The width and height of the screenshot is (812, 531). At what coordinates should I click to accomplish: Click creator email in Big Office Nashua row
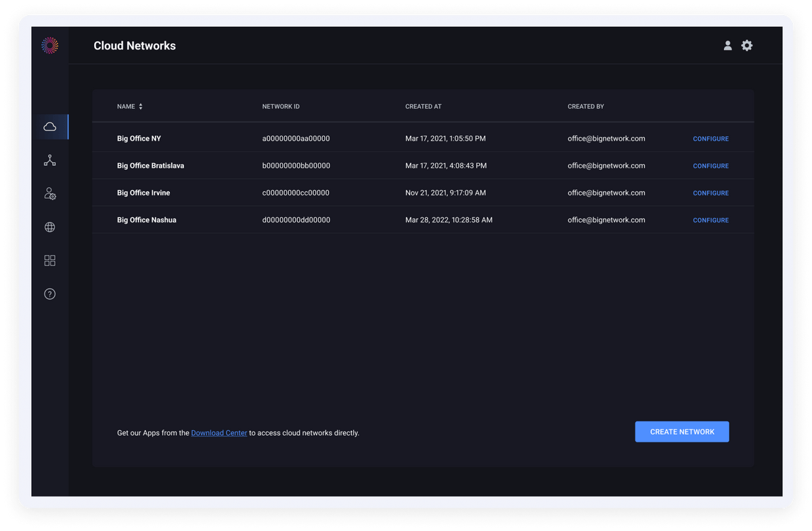(x=606, y=220)
